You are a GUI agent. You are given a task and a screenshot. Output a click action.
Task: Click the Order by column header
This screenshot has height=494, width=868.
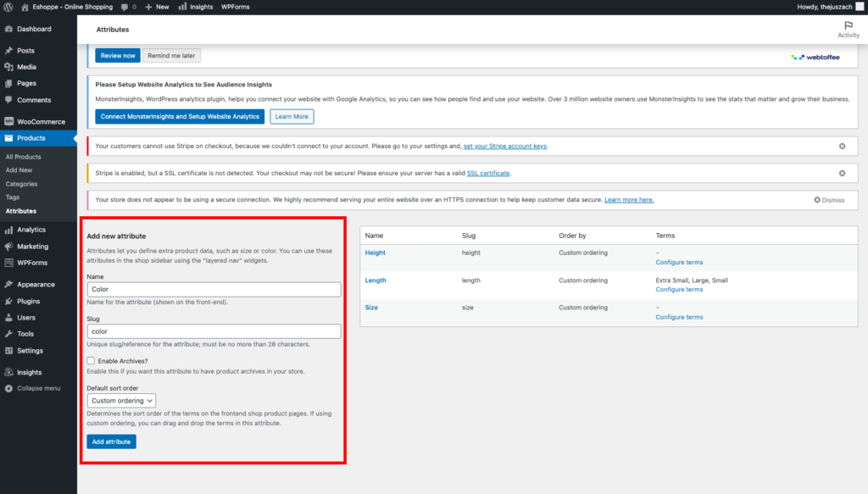(572, 236)
